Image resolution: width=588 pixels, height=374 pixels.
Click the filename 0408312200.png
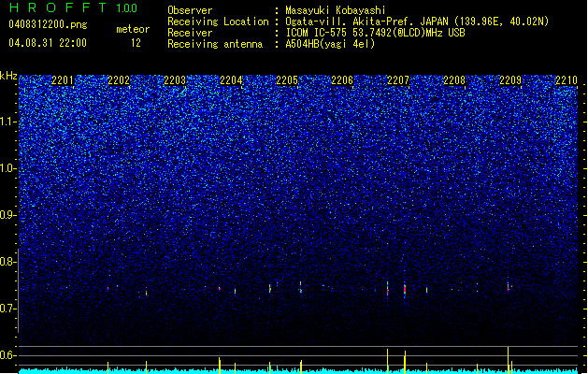pyautogui.click(x=48, y=24)
